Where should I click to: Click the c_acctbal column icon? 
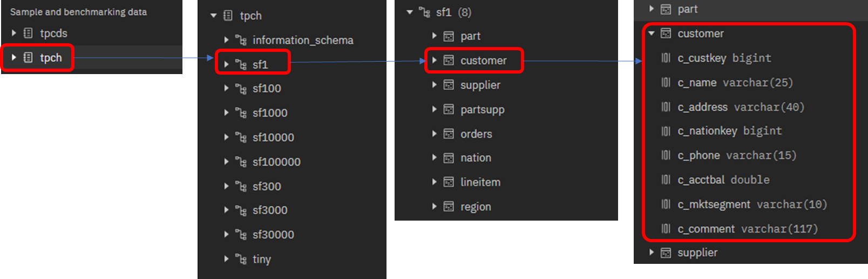666,180
